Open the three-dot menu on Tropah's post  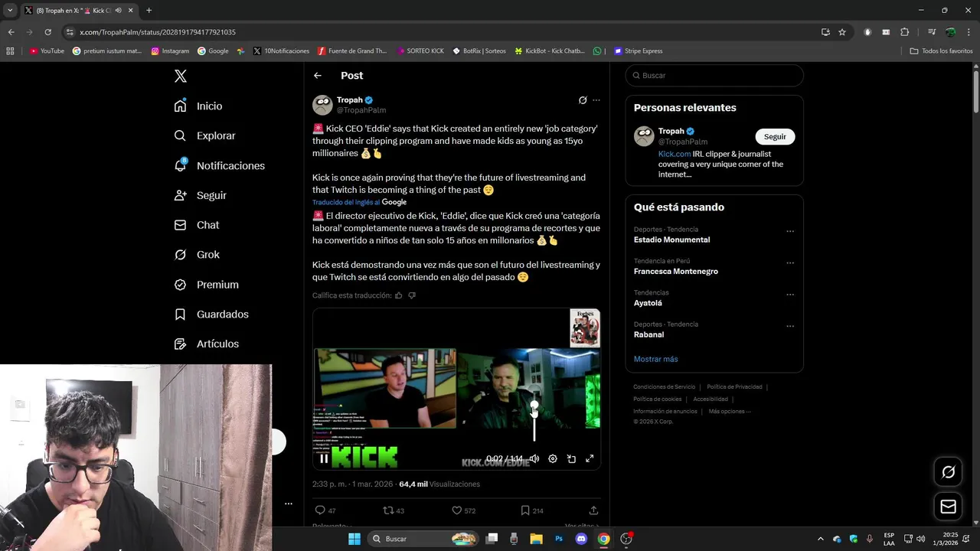click(596, 100)
